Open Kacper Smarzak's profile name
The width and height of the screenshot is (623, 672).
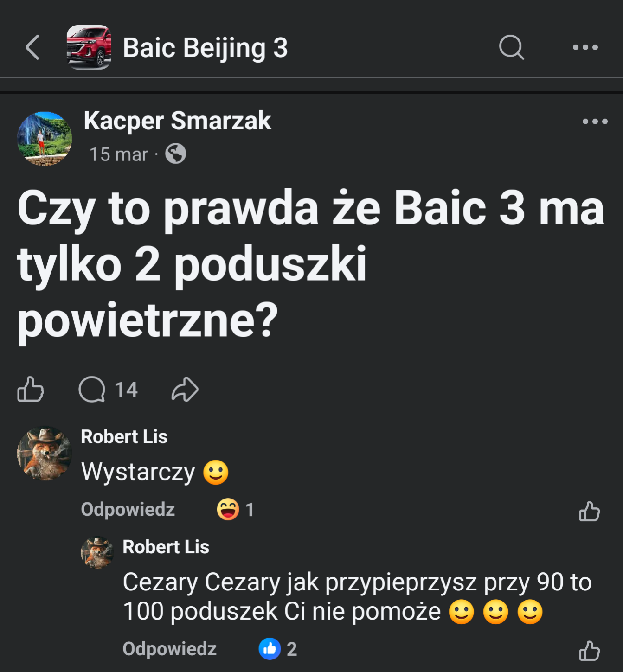(177, 121)
